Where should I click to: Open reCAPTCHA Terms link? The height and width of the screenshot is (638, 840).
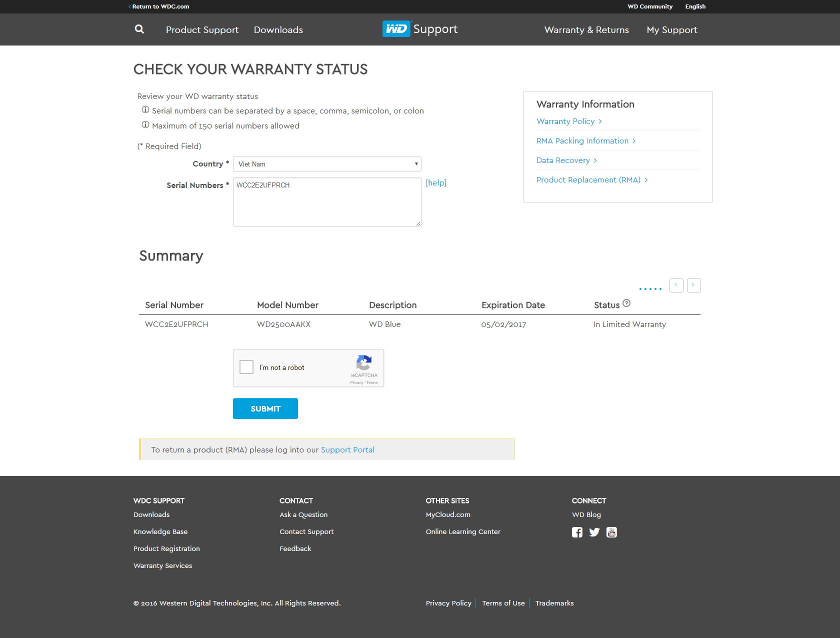(372, 383)
